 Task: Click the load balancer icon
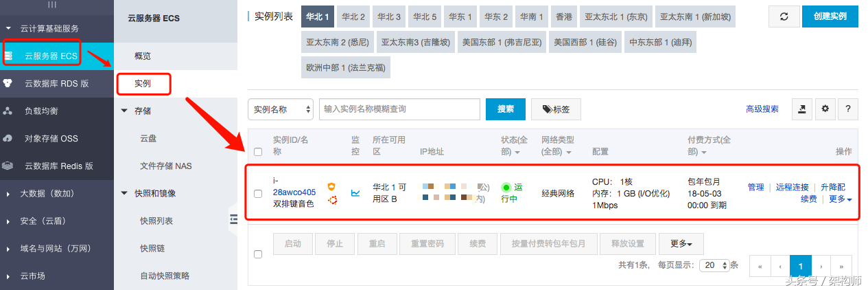pos(8,111)
